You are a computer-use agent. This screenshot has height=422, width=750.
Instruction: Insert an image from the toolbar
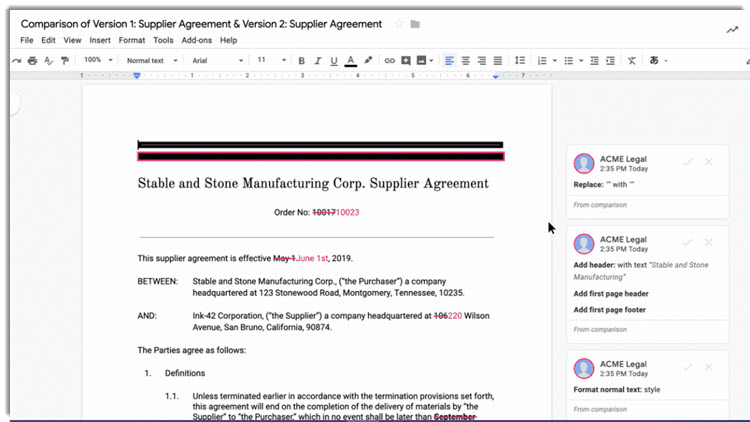click(x=421, y=60)
